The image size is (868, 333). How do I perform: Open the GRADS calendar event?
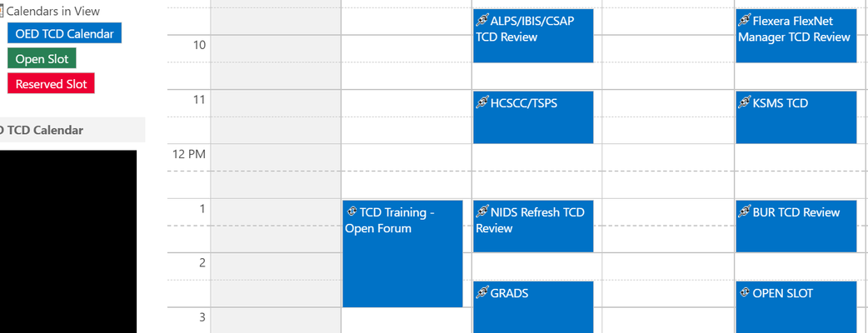pos(533,307)
